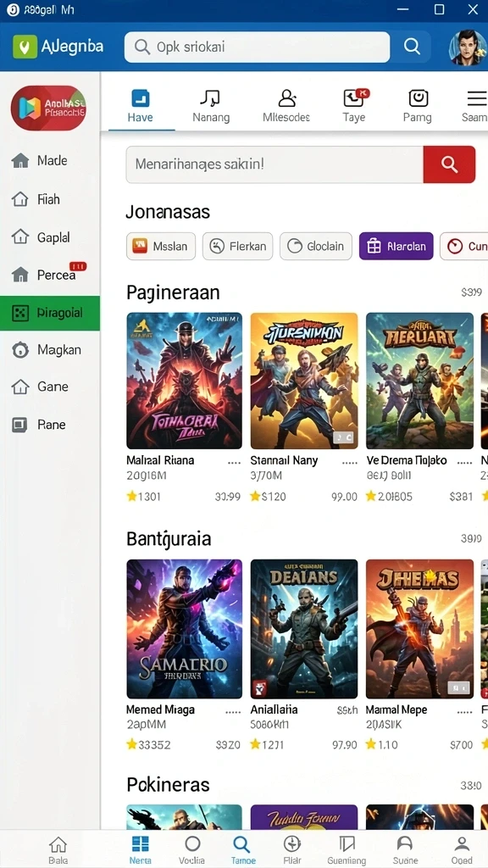Select the Flerkan category chip
The image size is (488, 868).
pyautogui.click(x=237, y=247)
